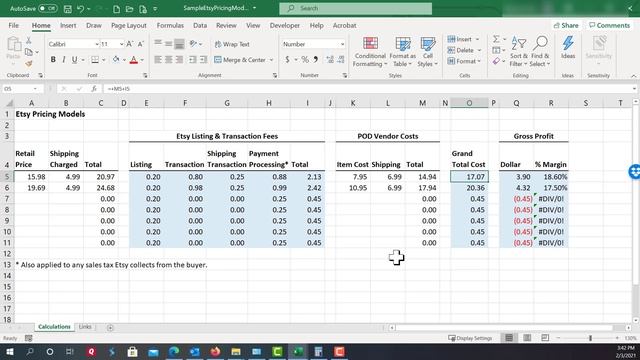This screenshot has width=640, height=360.
Task: Expand Merge & Center dropdown arrow
Action: 271,60
